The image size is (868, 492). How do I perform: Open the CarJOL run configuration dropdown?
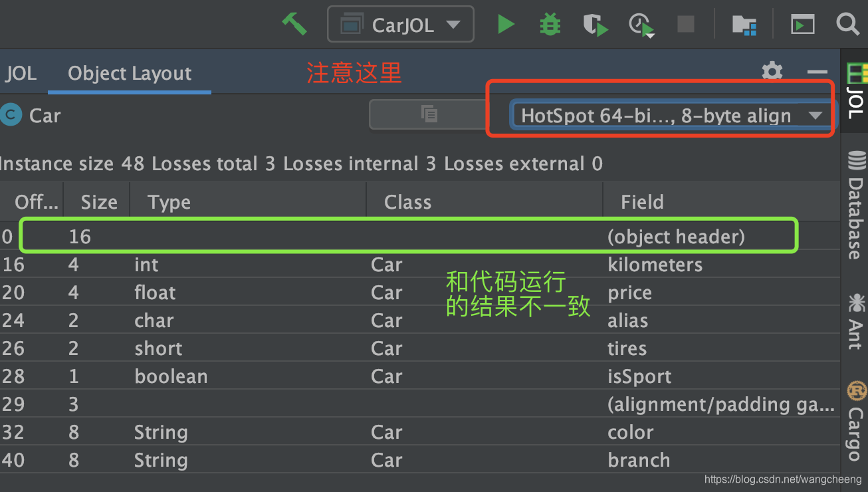click(x=401, y=25)
